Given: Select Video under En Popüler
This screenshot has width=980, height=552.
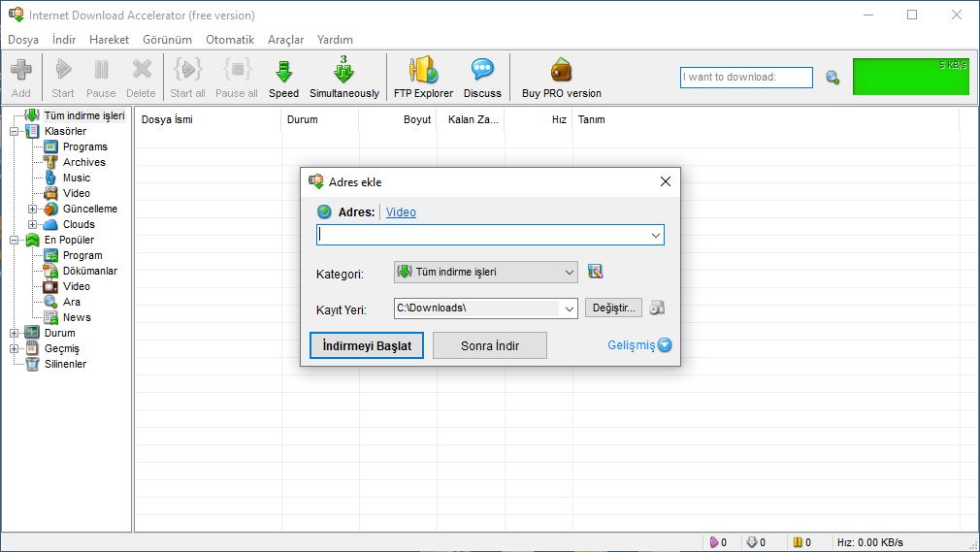Looking at the screenshot, I should [77, 286].
